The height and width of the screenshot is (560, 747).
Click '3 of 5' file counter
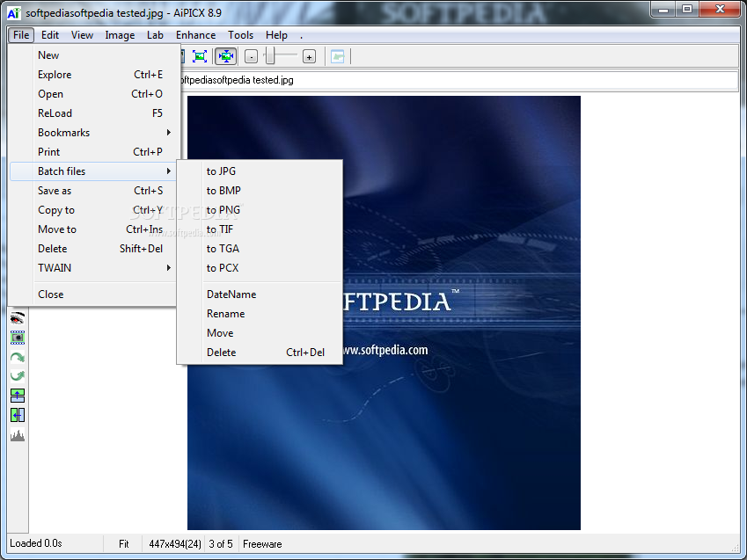pos(221,544)
